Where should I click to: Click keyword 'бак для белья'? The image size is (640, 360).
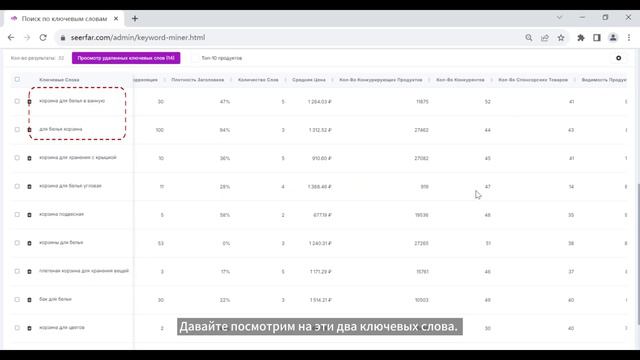(x=55, y=299)
